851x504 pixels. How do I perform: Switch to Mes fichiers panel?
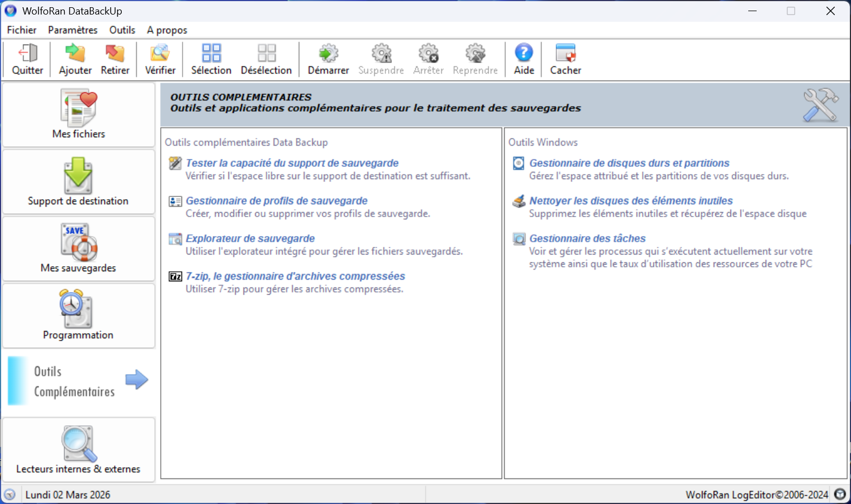click(x=79, y=115)
